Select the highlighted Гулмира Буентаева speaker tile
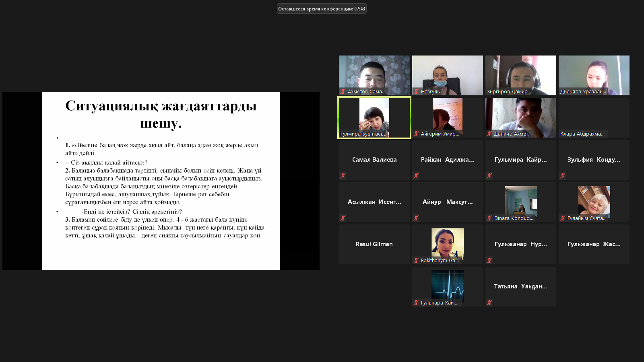This screenshot has height=362, width=644. point(374,117)
